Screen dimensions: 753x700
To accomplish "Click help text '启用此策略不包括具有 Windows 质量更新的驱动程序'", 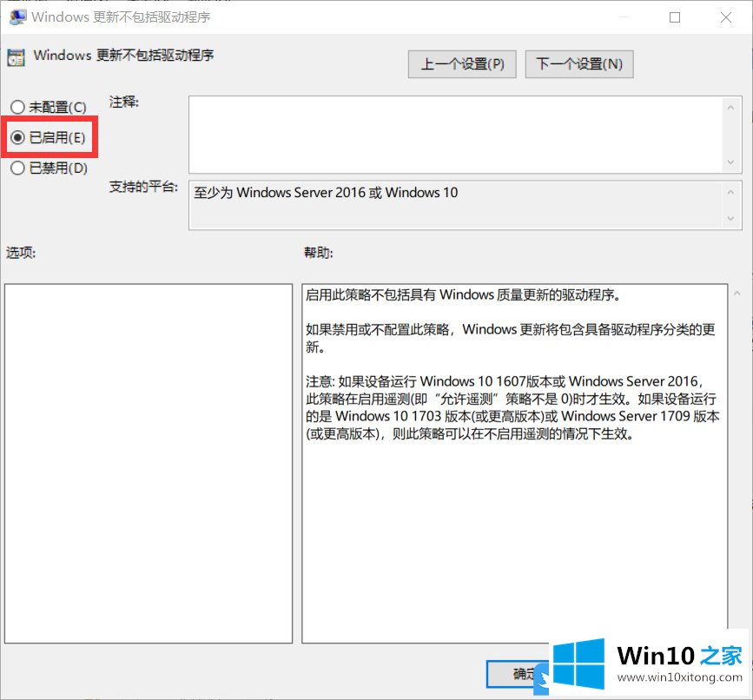I will click(x=463, y=294).
